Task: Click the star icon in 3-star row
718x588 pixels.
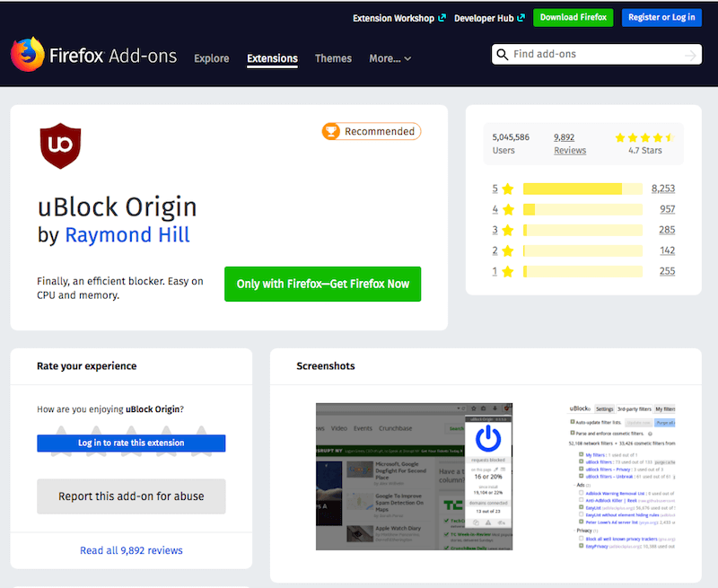Action: click(x=508, y=230)
